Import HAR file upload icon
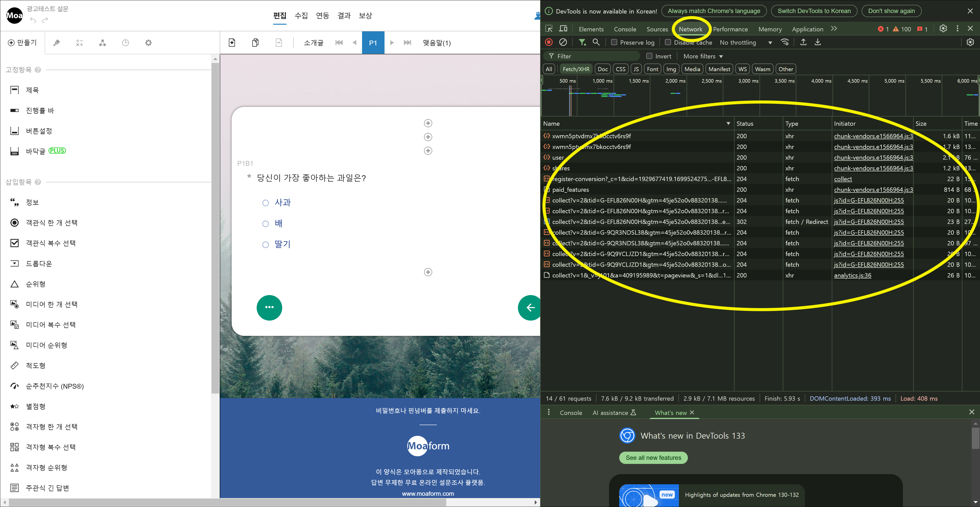980x507 pixels. 803,42
